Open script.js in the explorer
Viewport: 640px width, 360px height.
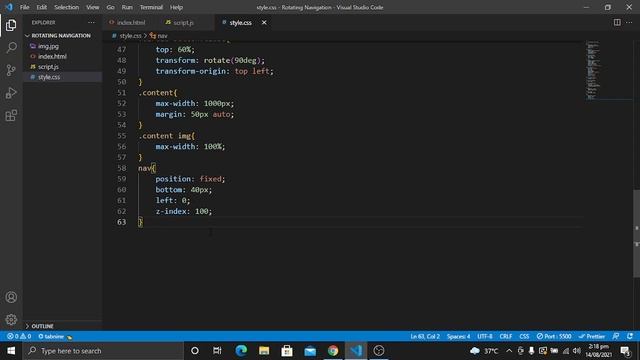48,67
